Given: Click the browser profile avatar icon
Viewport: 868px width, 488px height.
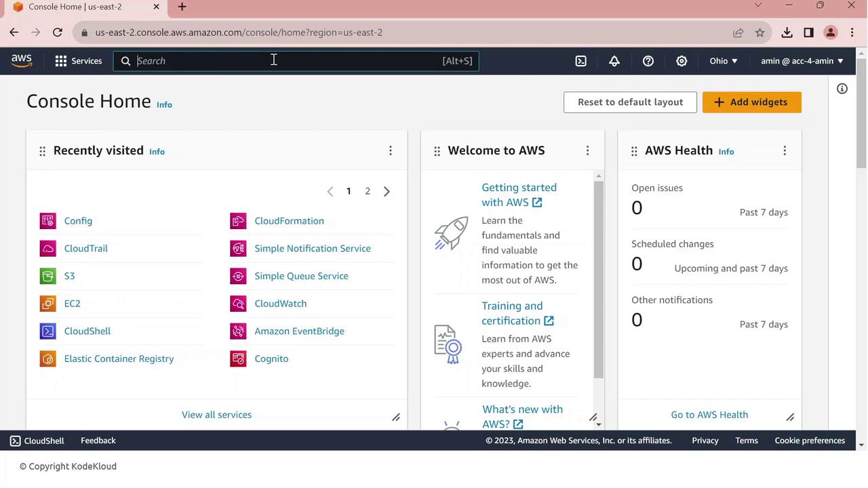Looking at the screenshot, I should [x=831, y=33].
